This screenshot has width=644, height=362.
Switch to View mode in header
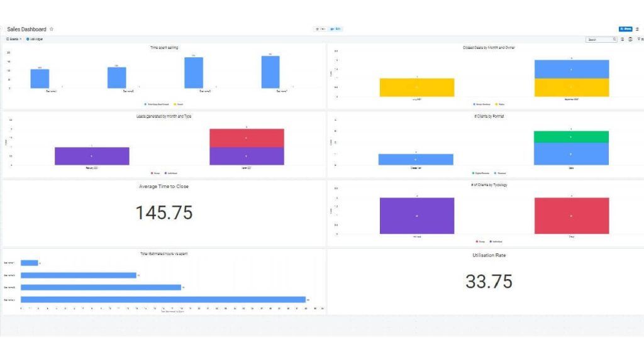[321, 29]
